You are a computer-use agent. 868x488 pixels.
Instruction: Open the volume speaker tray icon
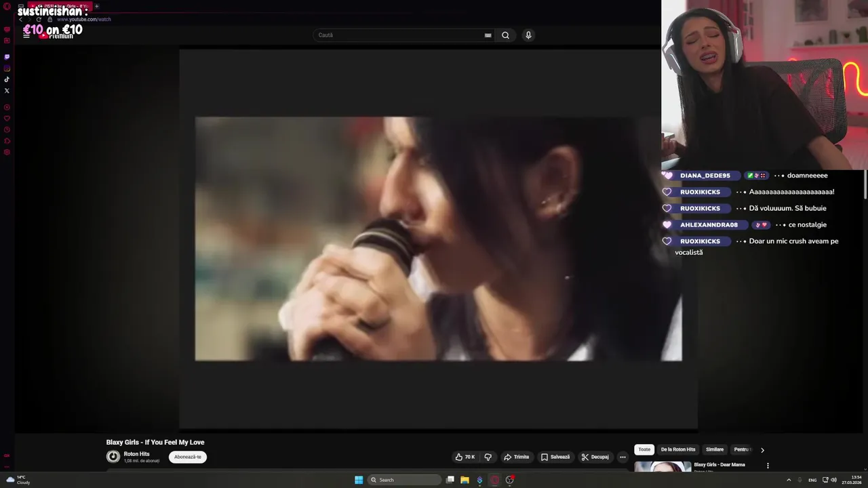[x=833, y=480]
